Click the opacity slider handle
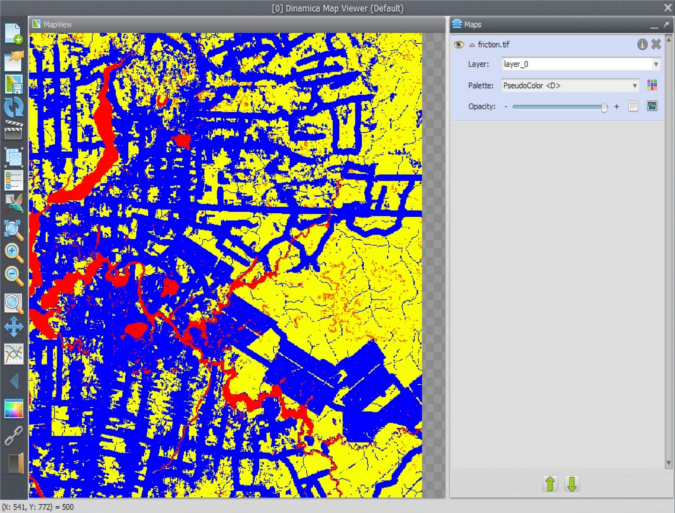The width and height of the screenshot is (675, 513). pyautogui.click(x=605, y=106)
